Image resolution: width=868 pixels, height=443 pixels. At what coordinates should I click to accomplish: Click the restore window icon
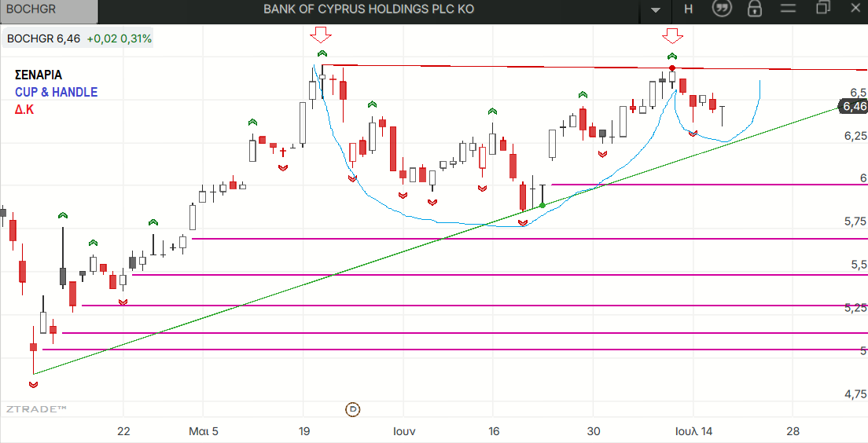point(823,7)
